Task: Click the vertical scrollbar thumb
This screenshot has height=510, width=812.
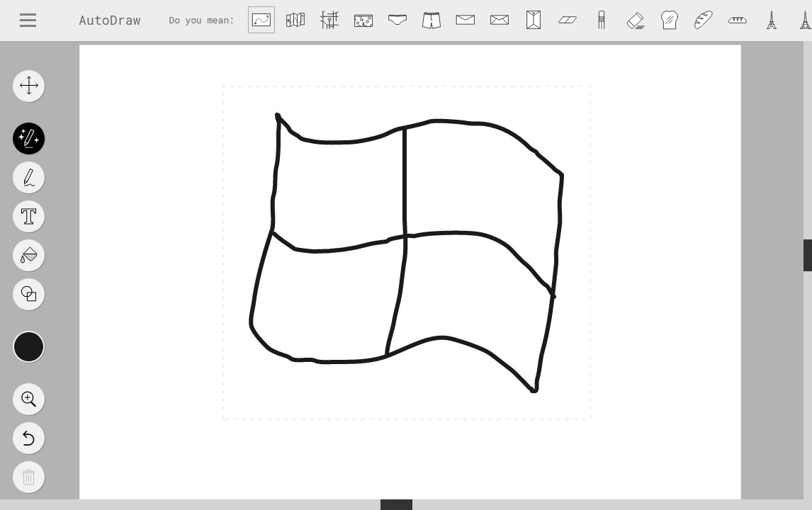Action: (x=807, y=255)
